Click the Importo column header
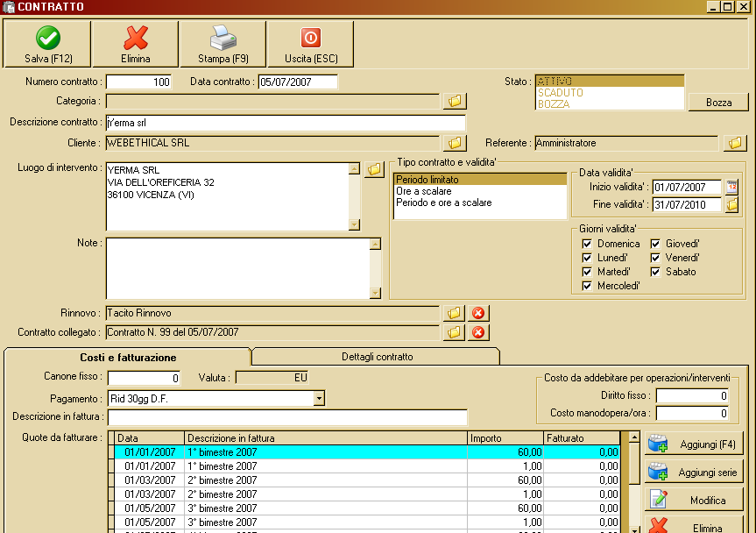 click(x=505, y=438)
